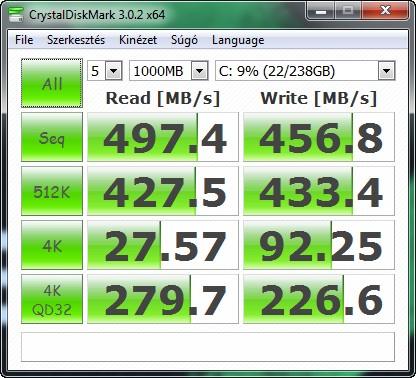Select the 4K QD32 read result 279.7
This screenshot has width=416, height=378.
point(163,299)
